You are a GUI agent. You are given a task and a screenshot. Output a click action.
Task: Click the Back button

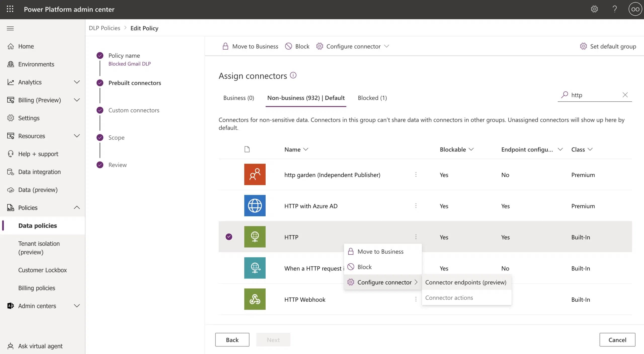coord(232,340)
